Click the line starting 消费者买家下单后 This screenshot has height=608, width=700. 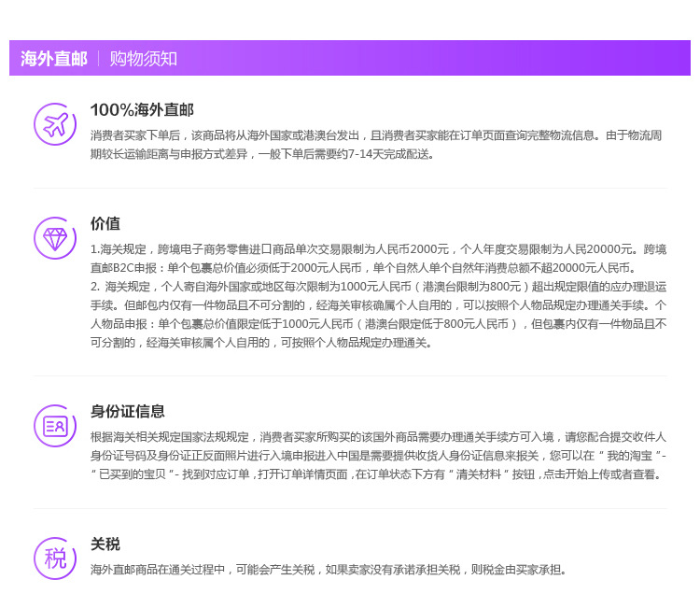coord(376,135)
